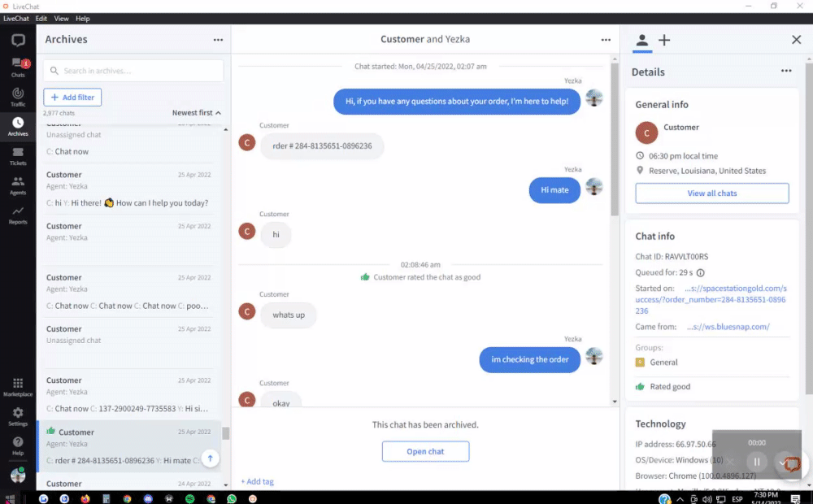Select archived chat 'rder # 284-8135651-0896236'
Screen dimensions: 813x504
(x=128, y=446)
